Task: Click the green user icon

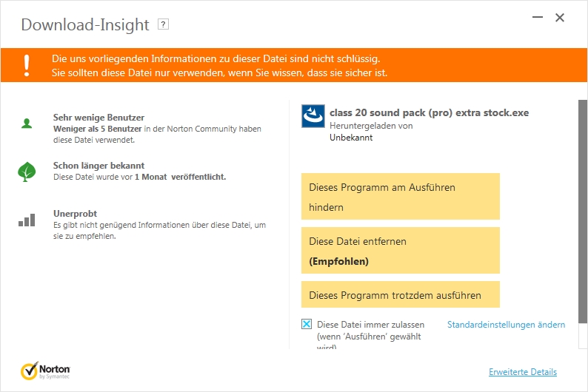Action: click(27, 124)
